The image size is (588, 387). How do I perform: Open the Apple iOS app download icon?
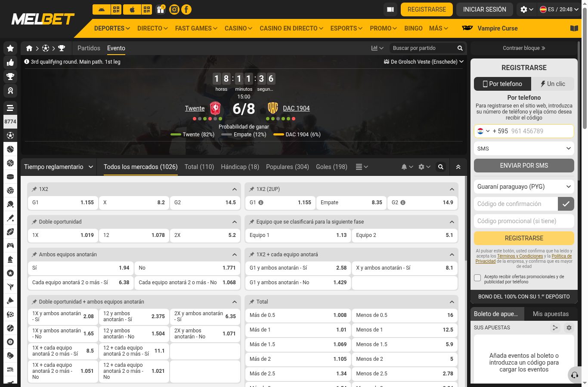tap(132, 9)
